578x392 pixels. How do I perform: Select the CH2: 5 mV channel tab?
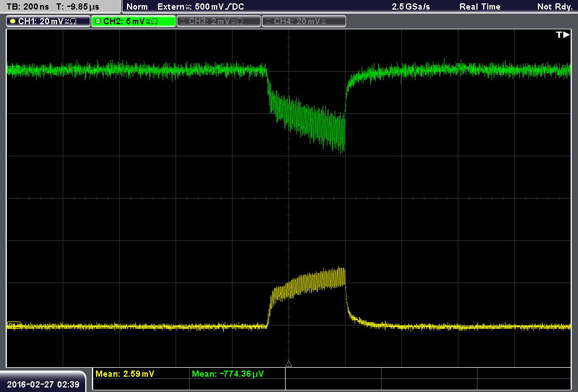click(x=133, y=21)
